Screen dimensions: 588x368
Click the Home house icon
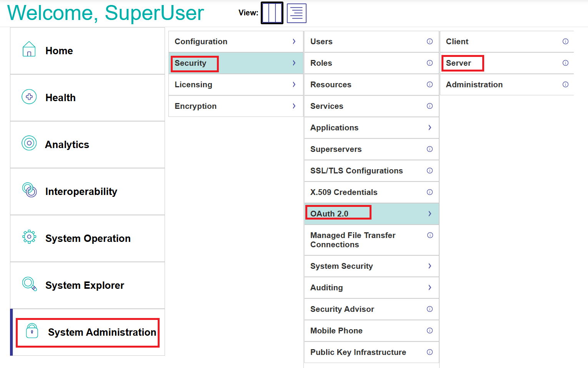pyautogui.click(x=29, y=50)
